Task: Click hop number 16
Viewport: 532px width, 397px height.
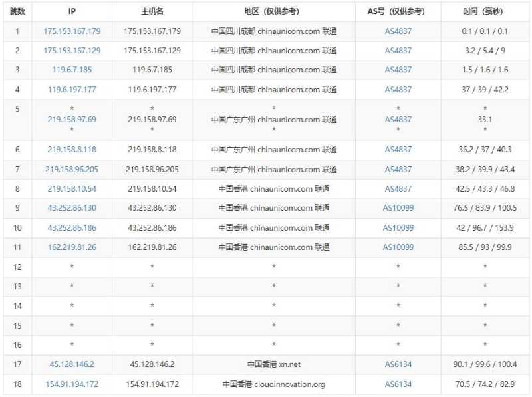Action: [x=17, y=345]
